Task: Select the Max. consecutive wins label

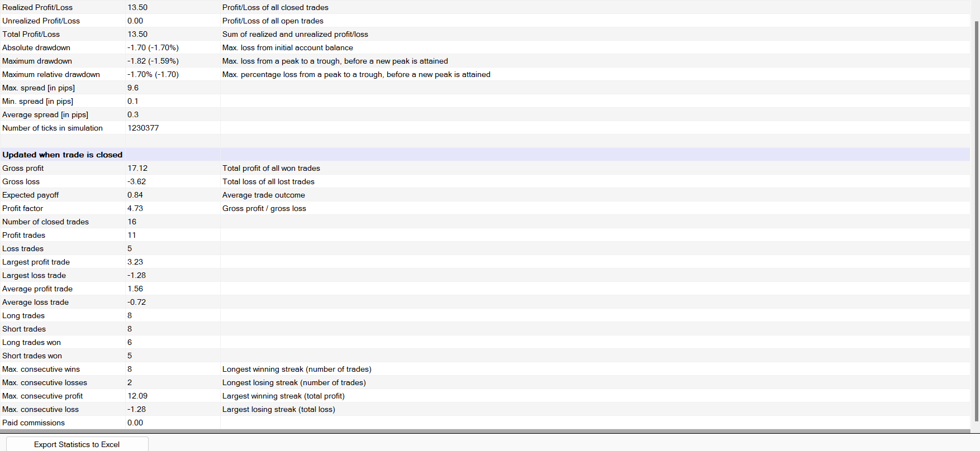Action: 41,369
